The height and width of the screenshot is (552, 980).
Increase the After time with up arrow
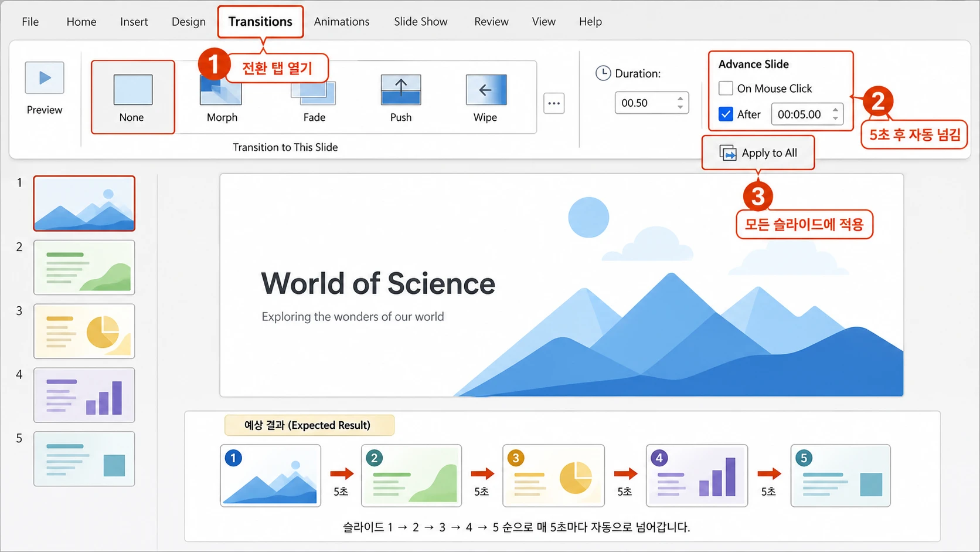(835, 110)
